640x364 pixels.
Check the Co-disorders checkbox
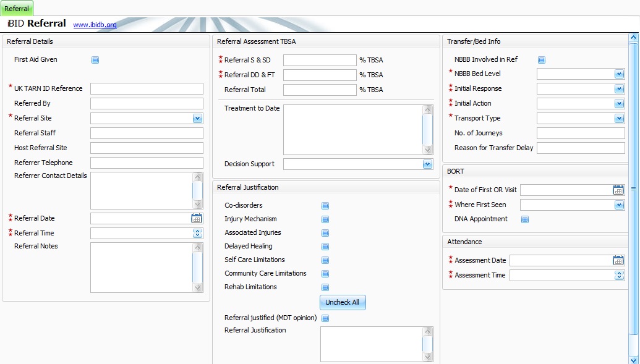(325, 206)
